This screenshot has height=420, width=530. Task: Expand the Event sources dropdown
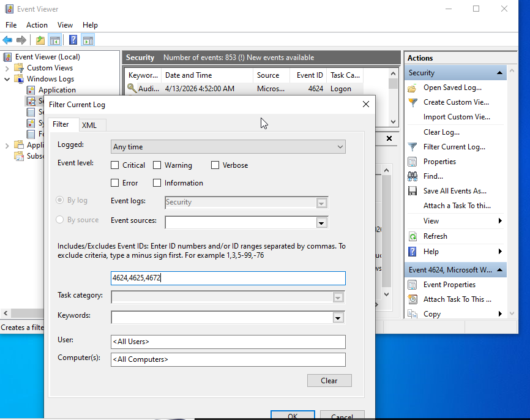[x=321, y=223]
